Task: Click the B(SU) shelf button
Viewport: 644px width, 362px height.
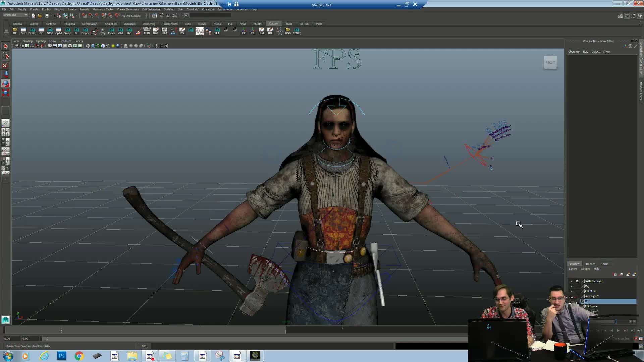Action: (32, 31)
